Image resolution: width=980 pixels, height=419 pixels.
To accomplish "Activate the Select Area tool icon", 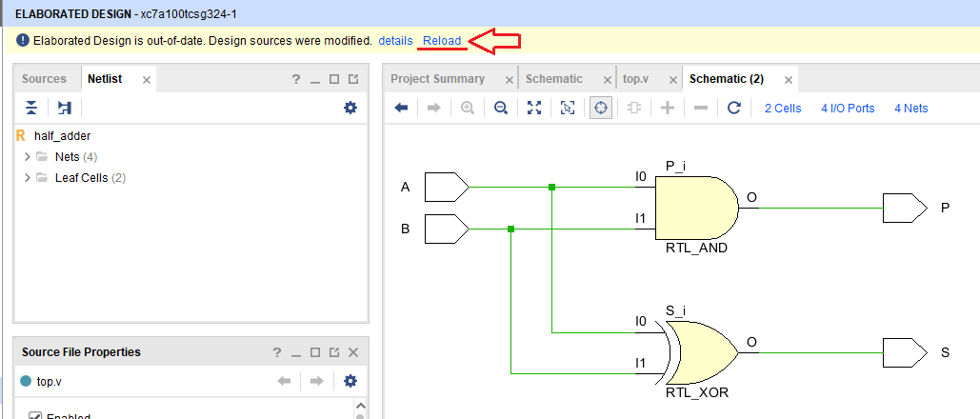I will click(568, 109).
